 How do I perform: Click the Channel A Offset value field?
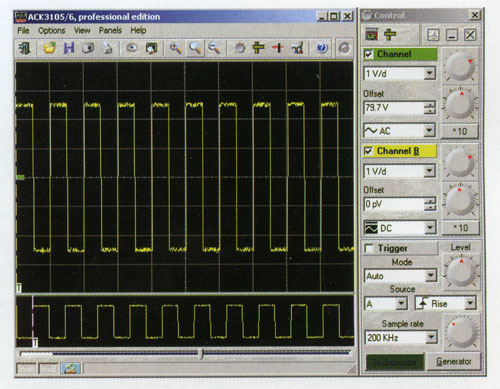click(394, 108)
